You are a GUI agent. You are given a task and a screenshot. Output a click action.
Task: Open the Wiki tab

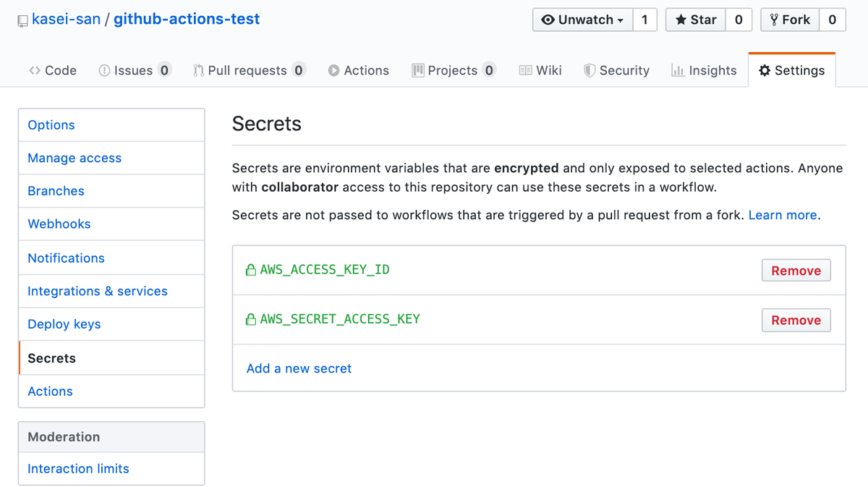pyautogui.click(x=541, y=70)
